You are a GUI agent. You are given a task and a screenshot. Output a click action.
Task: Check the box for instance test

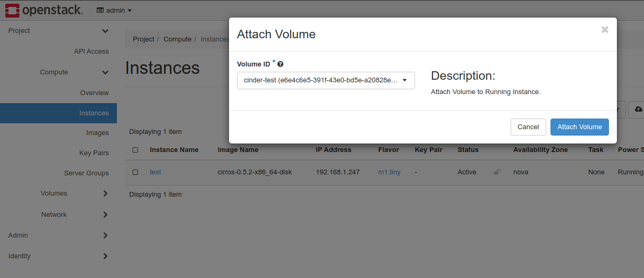point(135,172)
